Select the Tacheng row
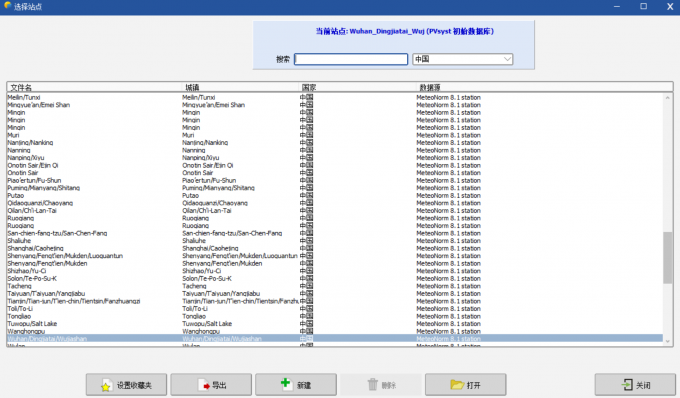This screenshot has height=398, width=680. point(335,286)
